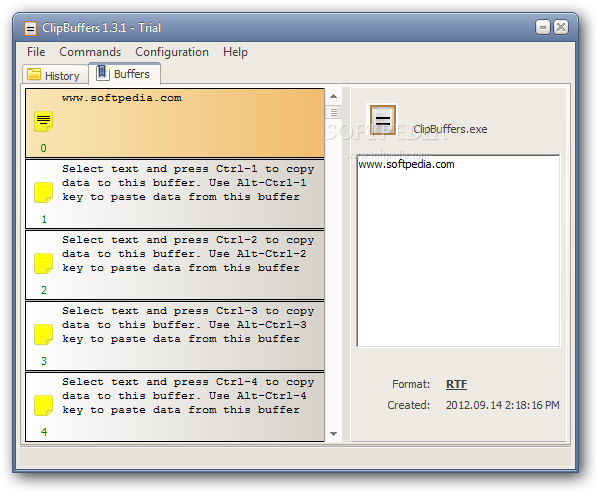Select the buffer with Ctrl-1 instructions
This screenshot has height=493, width=599.
(175, 194)
